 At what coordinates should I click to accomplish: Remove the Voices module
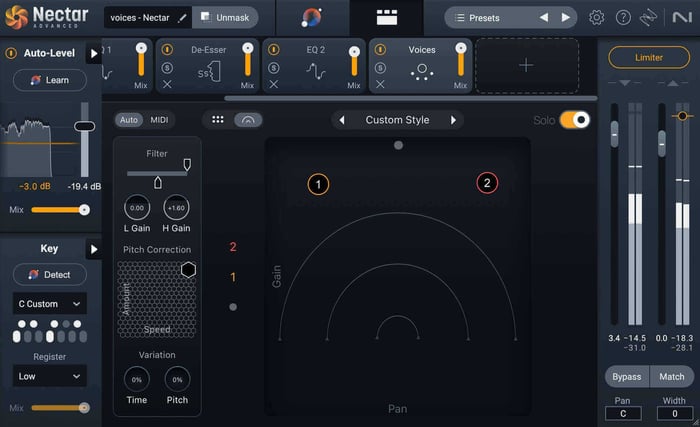380,84
